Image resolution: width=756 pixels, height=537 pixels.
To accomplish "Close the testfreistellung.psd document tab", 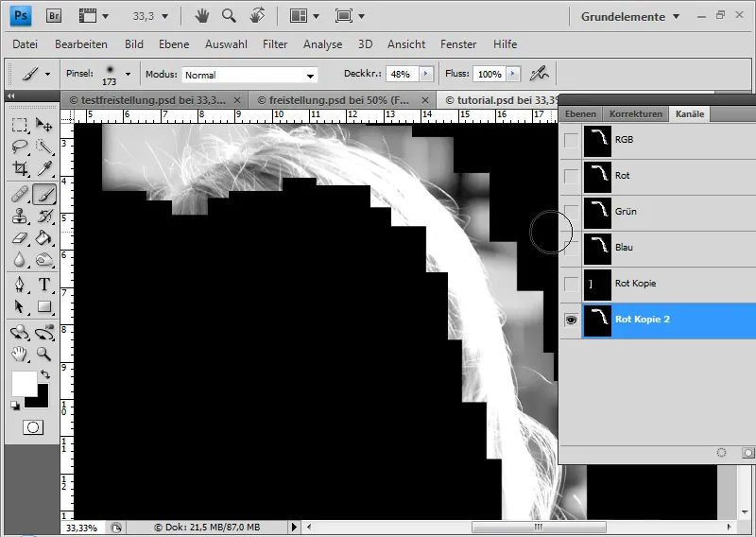I will tap(237, 100).
